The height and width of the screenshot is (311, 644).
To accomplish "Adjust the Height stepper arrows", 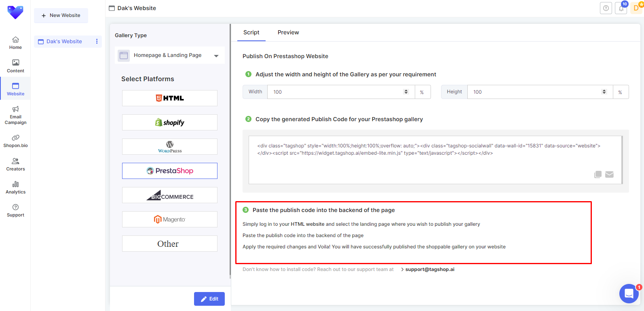I will [x=604, y=92].
